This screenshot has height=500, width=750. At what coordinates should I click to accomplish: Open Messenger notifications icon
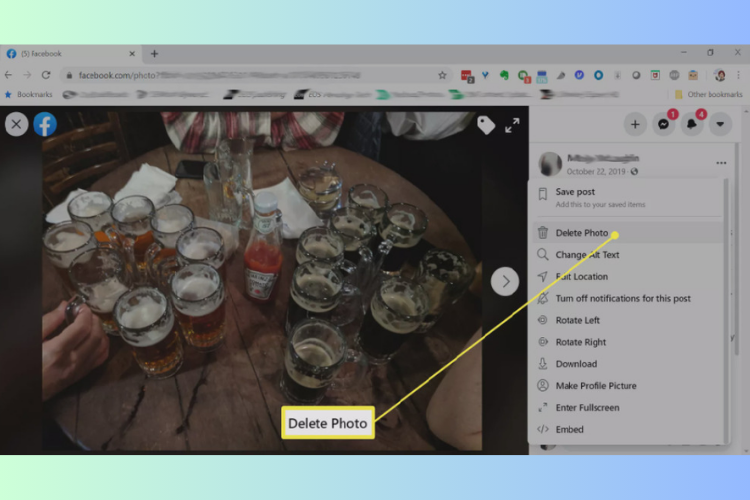(663, 124)
